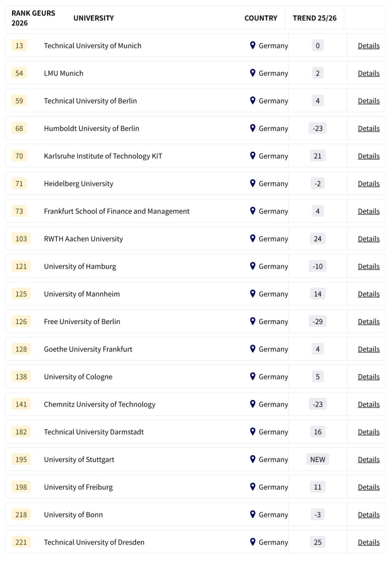Viewport: 392px width, 561px height.
Task: Click the location icon for University of Stuttgart
Action: click(x=252, y=459)
